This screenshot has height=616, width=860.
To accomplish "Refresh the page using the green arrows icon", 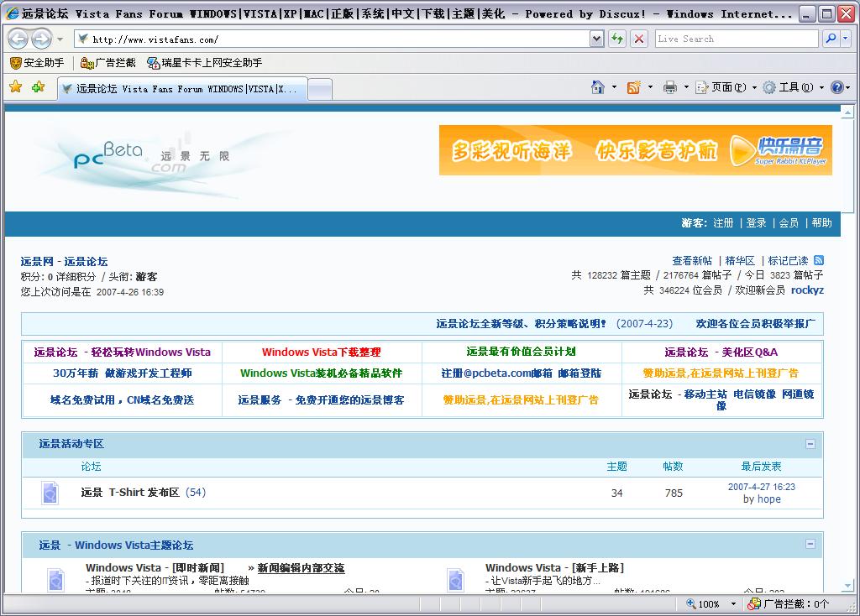I will pyautogui.click(x=617, y=39).
